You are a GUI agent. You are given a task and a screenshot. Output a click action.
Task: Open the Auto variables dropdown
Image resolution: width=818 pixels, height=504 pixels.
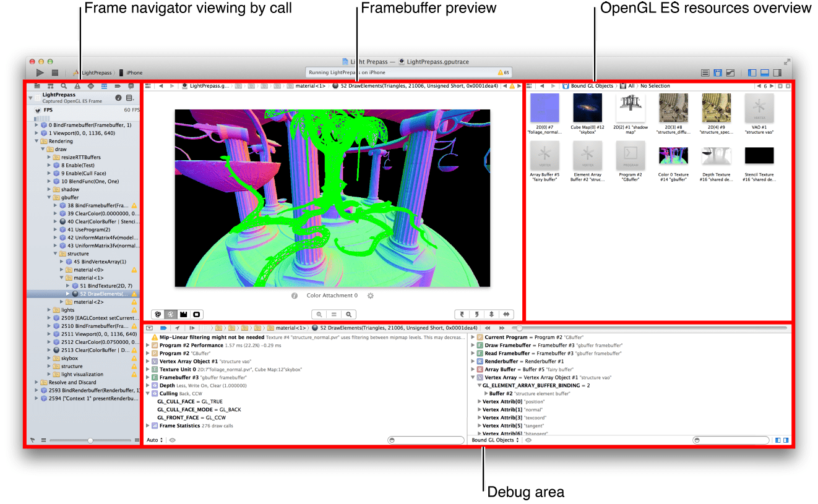pyautogui.click(x=153, y=440)
